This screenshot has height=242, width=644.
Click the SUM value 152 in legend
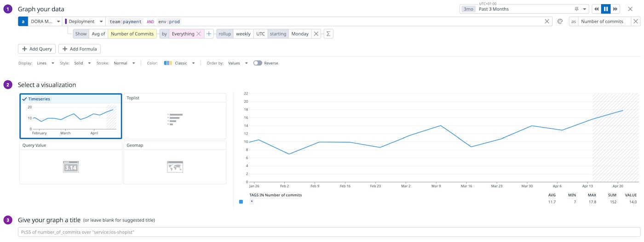[613, 202]
